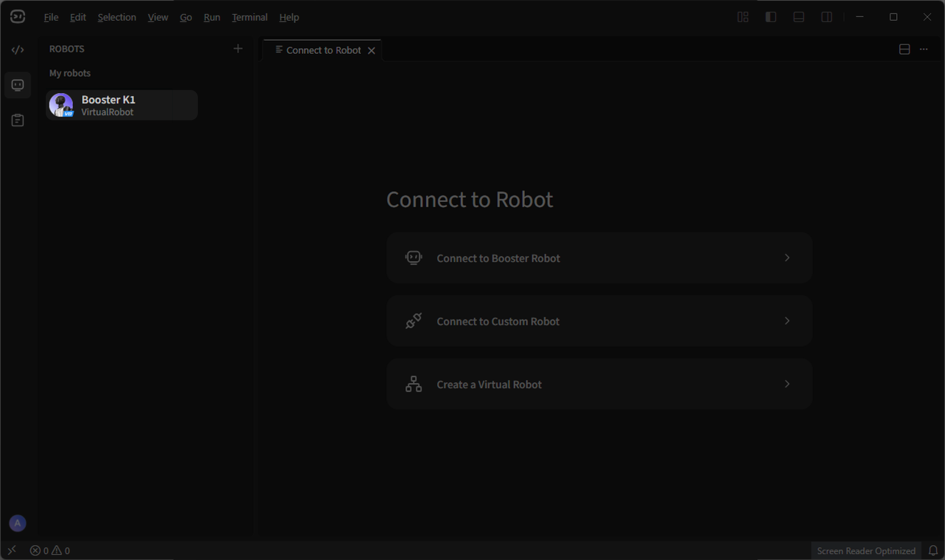
Task: Click chevron on Connect to Booster Robot
Action: point(787,258)
